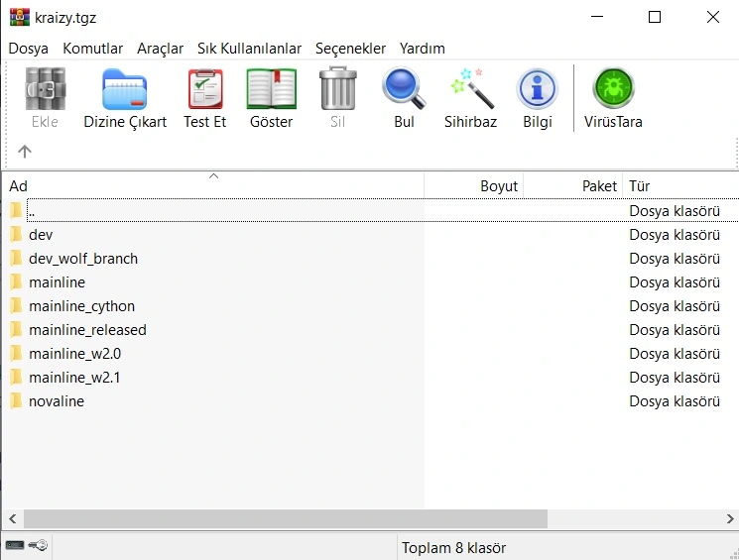Open the Dosya menu
The width and height of the screenshot is (739, 560).
(29, 49)
